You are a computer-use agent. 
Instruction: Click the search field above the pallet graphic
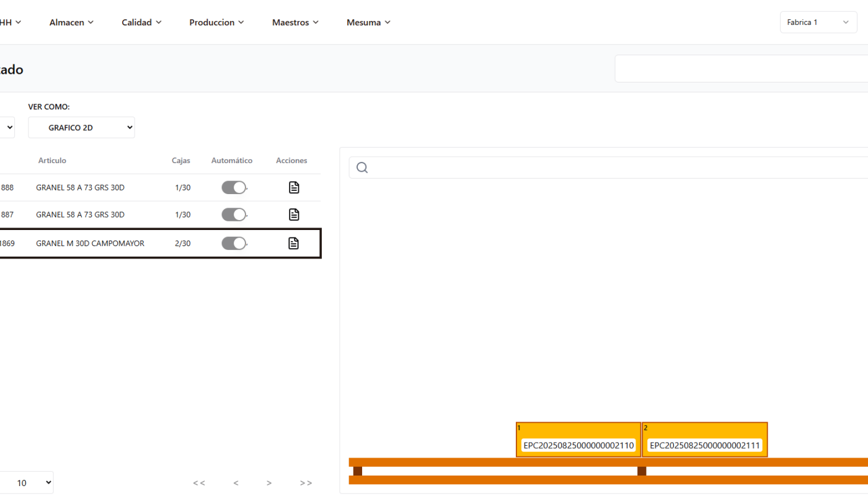coord(608,167)
